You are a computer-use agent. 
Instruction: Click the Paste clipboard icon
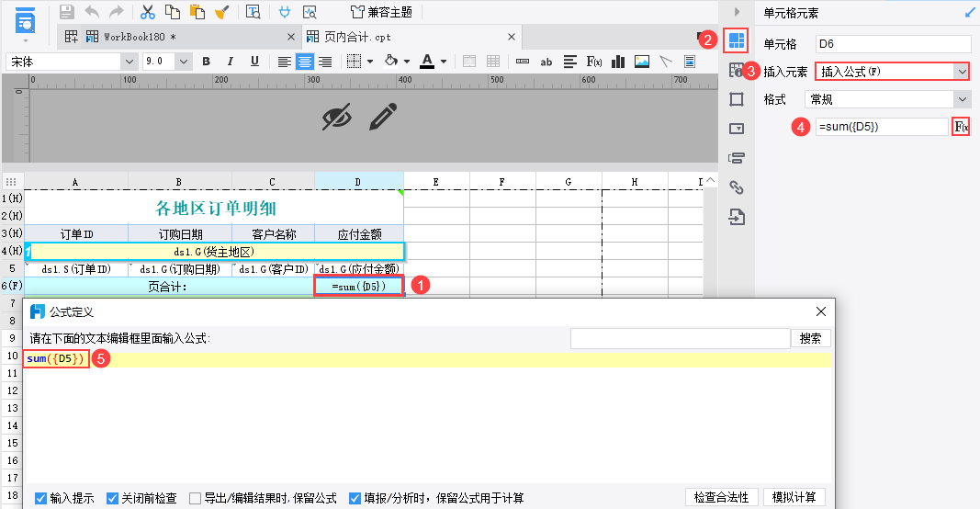coord(197,12)
